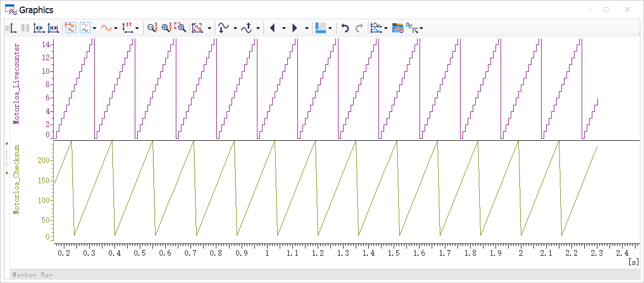Click the zoom in icon
The image size is (644, 283).
[x=166, y=28]
